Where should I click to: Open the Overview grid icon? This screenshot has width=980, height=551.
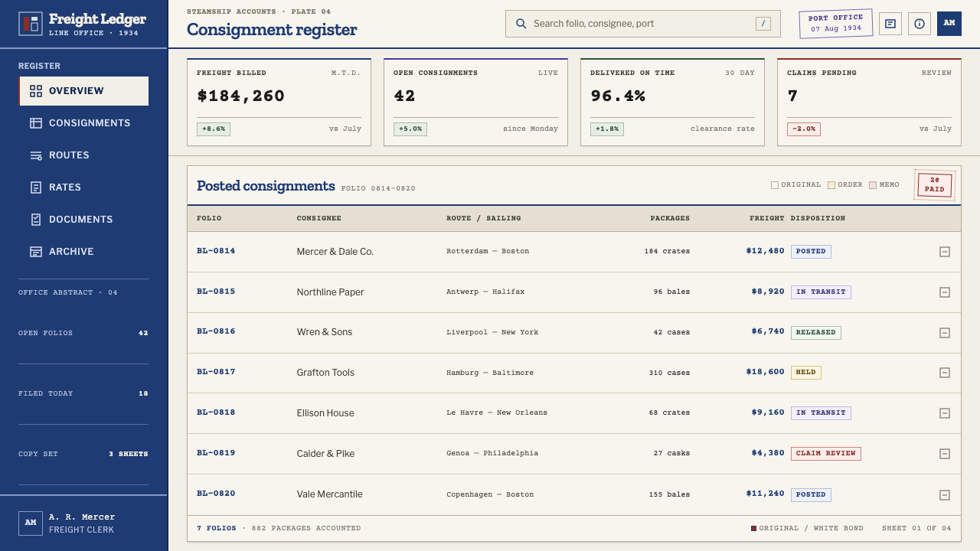tap(36, 91)
